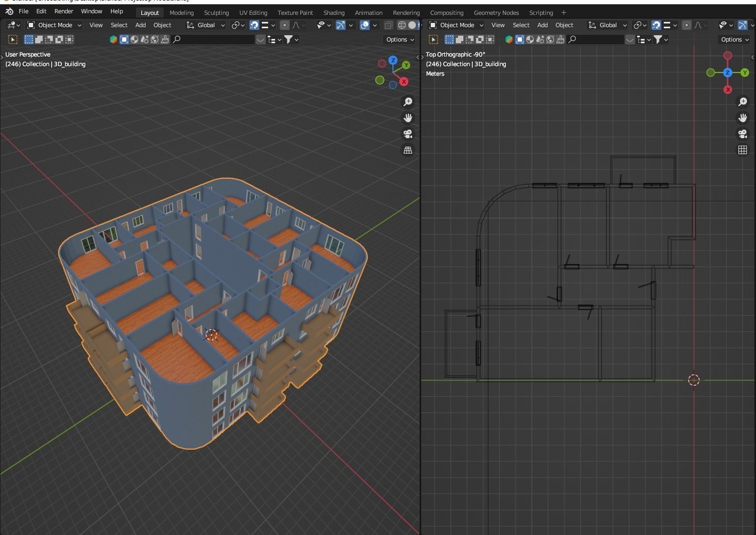Choose Invert selection mode in left viewport

(x=59, y=39)
